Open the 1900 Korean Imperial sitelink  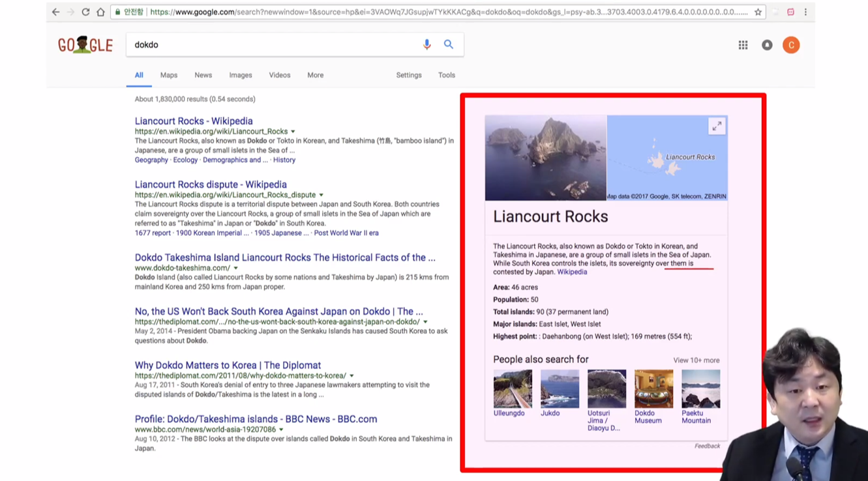(213, 233)
